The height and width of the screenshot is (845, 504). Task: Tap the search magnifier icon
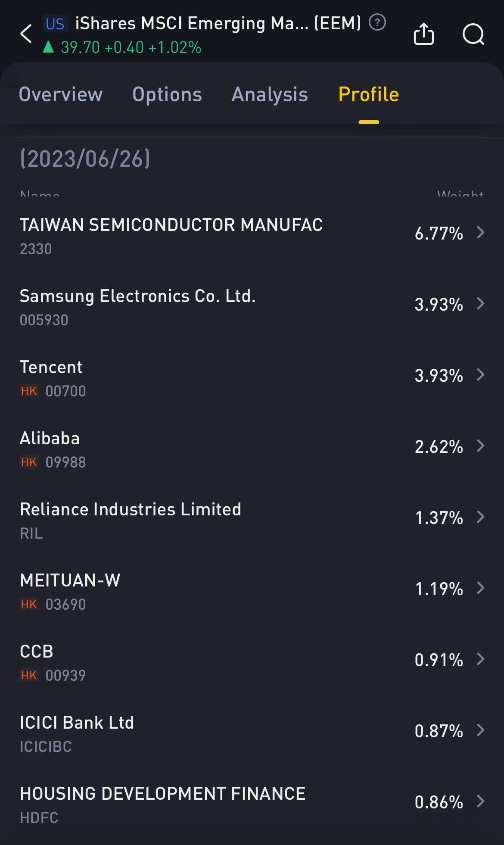click(x=473, y=34)
